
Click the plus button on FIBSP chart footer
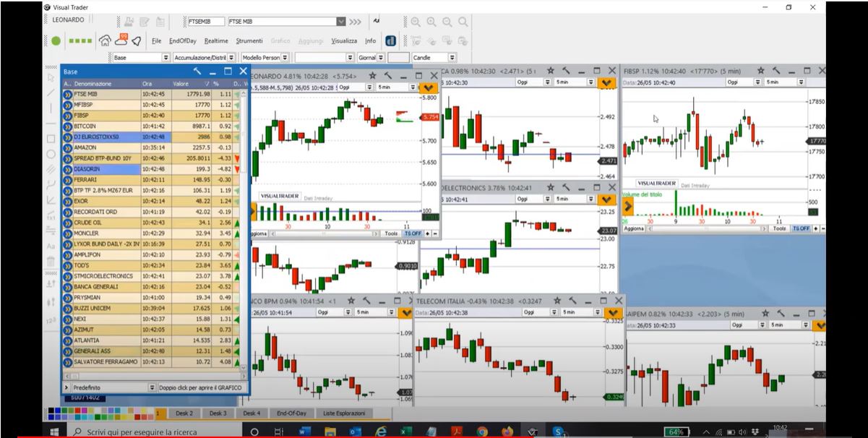(815, 228)
